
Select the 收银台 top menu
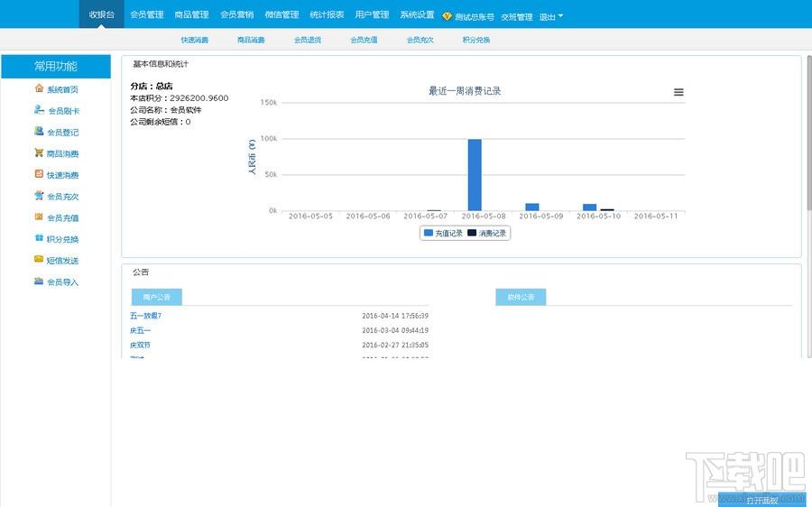tap(101, 14)
